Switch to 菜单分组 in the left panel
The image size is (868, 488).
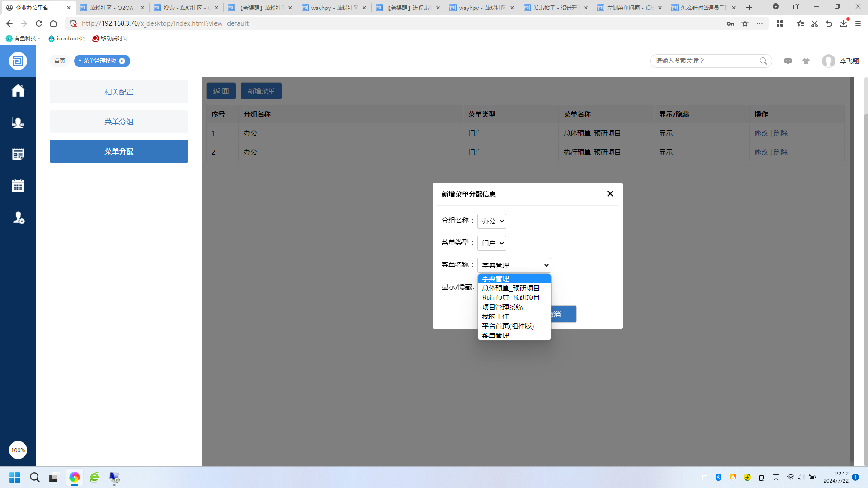pos(119,122)
